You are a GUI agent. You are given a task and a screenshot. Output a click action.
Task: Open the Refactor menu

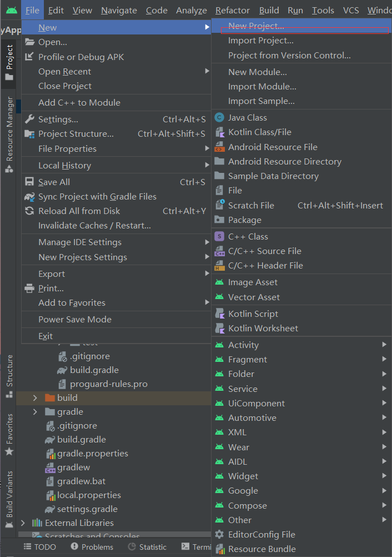(x=232, y=11)
